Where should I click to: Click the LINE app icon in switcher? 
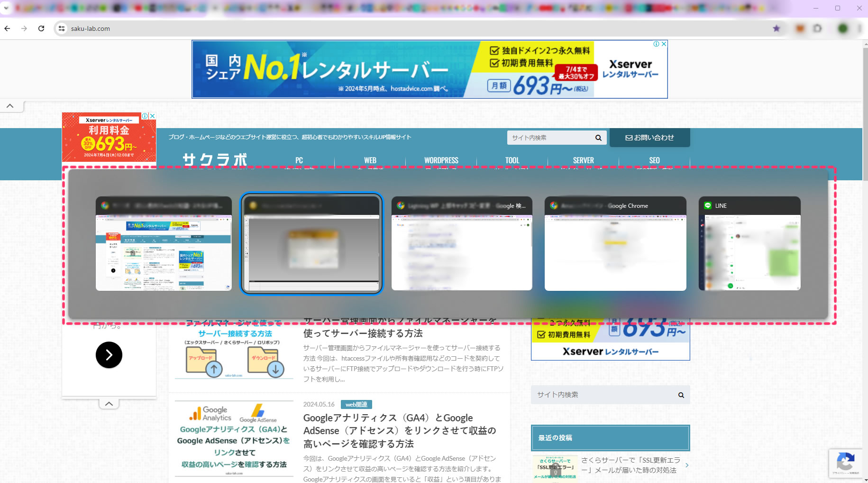point(708,205)
